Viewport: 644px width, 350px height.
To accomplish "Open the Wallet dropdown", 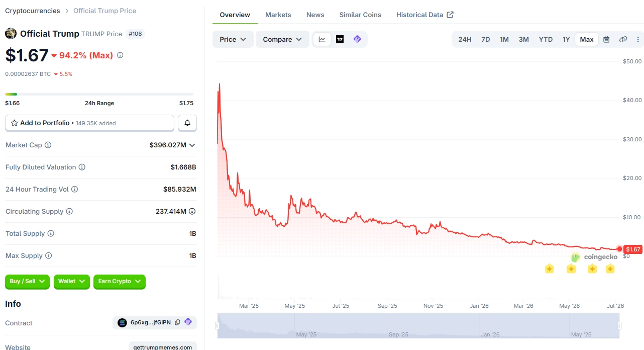I will 72,281.
